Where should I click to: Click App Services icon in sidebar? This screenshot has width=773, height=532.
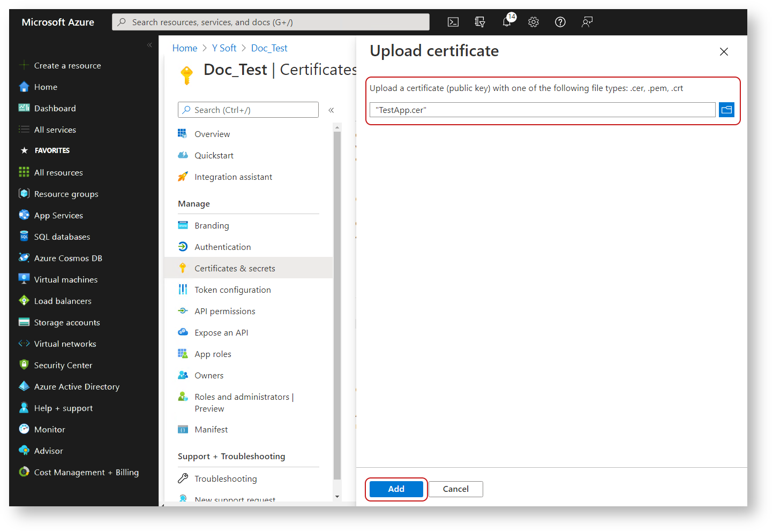coord(24,215)
